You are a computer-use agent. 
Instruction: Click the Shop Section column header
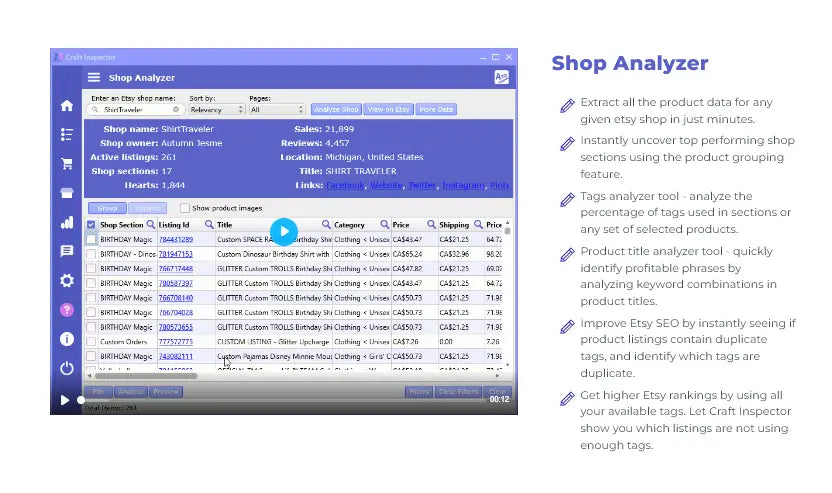[x=122, y=225]
